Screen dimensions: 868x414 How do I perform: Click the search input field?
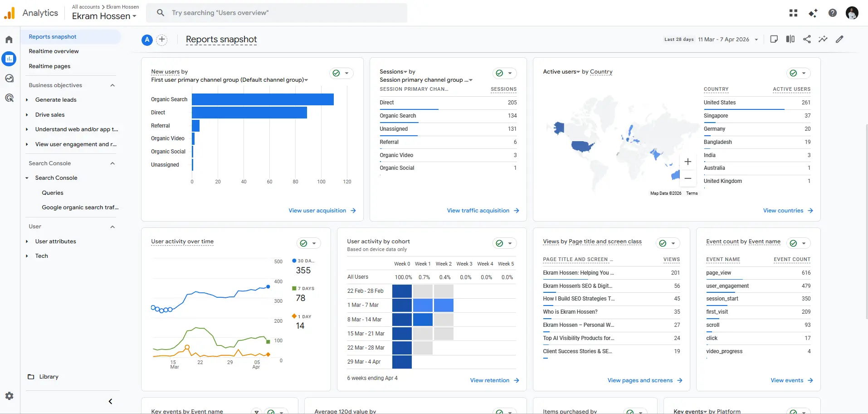click(x=277, y=13)
